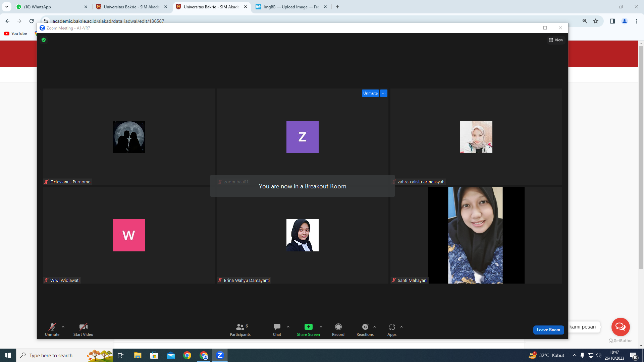
Task: Open the Participants panel
Action: [x=240, y=330]
